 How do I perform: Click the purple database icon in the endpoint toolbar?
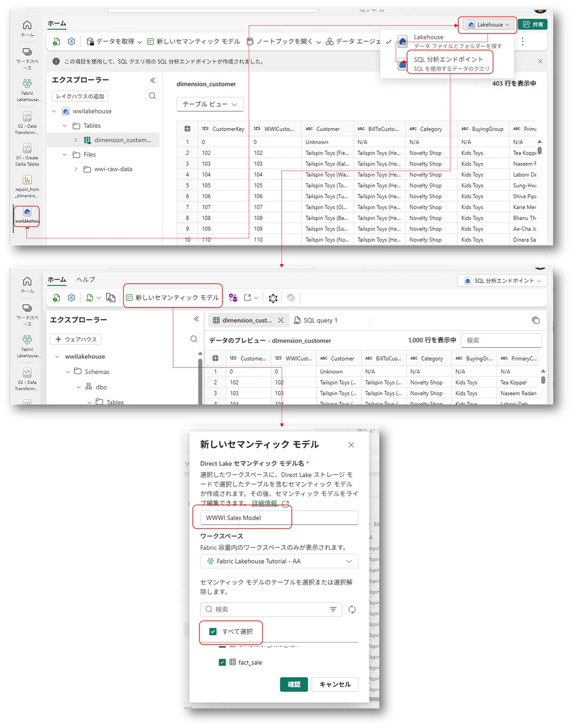(233, 298)
